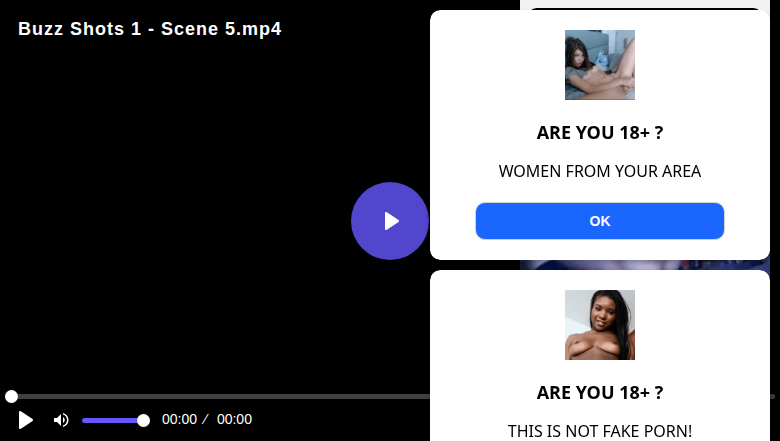Click the lower popup's 'ARE YOU 18+ ?' heading
The width and height of the screenshot is (780, 441).
pos(599,393)
